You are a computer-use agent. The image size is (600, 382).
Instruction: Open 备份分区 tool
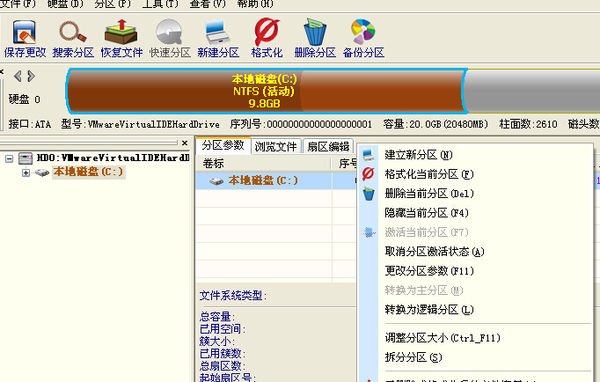(364, 39)
